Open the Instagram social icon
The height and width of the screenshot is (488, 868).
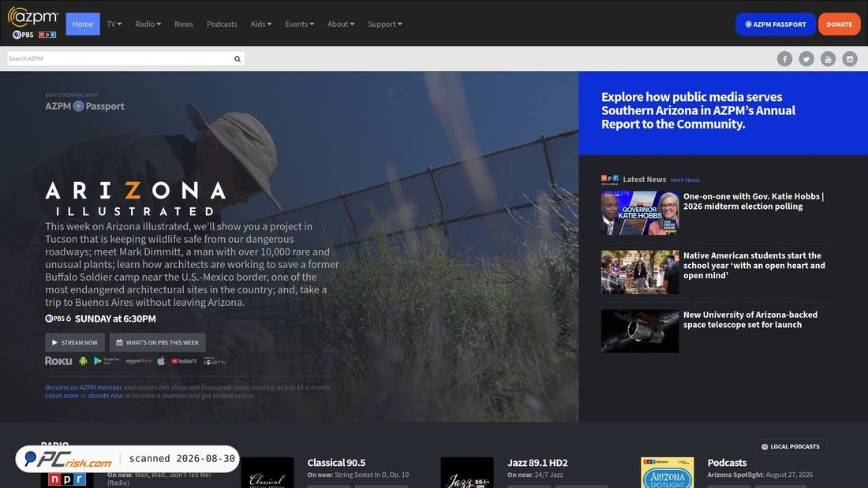point(850,58)
